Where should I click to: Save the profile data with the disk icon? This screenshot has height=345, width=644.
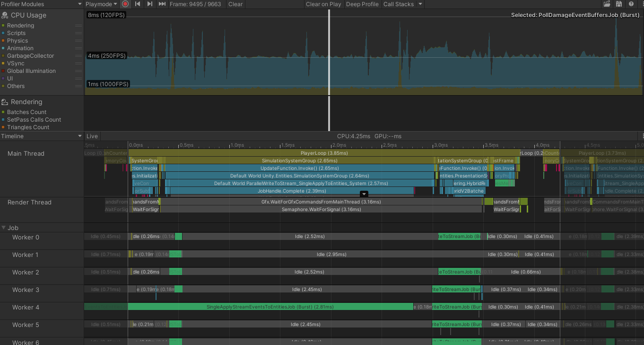coord(619,4)
